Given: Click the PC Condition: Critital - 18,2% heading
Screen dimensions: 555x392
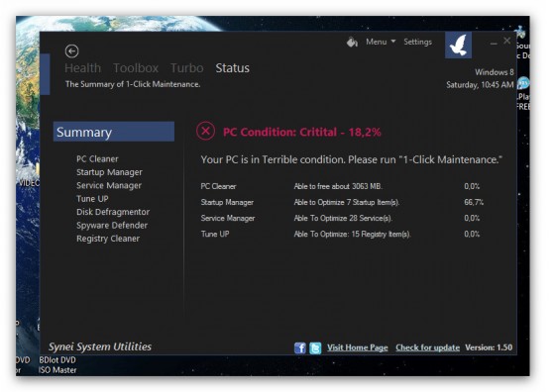Looking at the screenshot, I should tap(302, 132).
